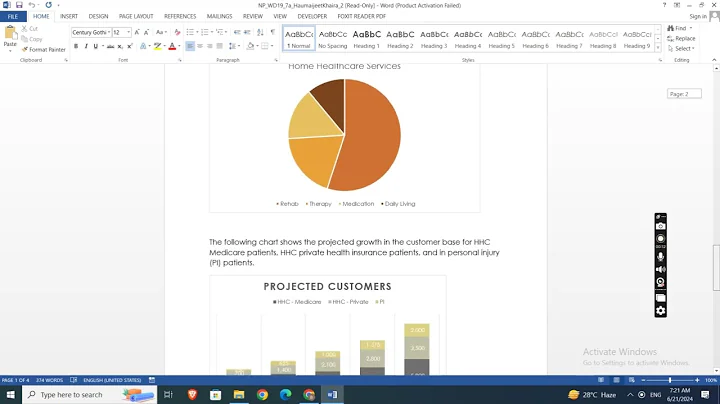Click the Replace button
The image size is (720, 404).
681,39
